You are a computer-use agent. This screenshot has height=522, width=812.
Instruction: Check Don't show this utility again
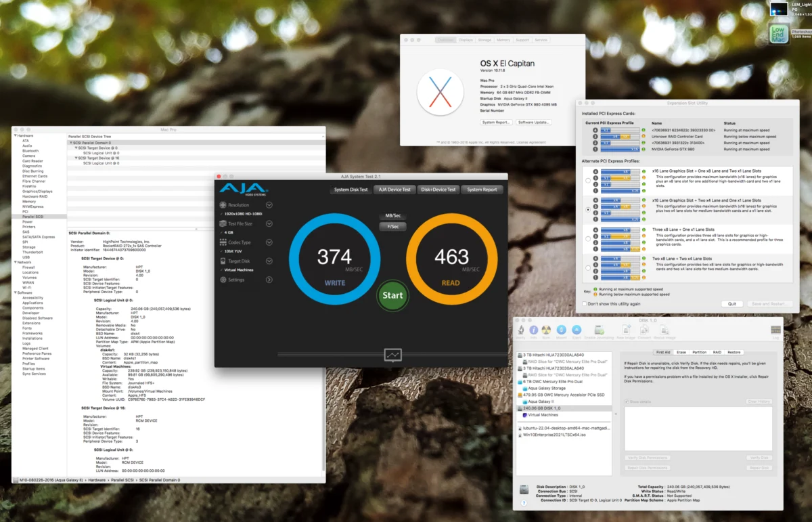(x=585, y=304)
